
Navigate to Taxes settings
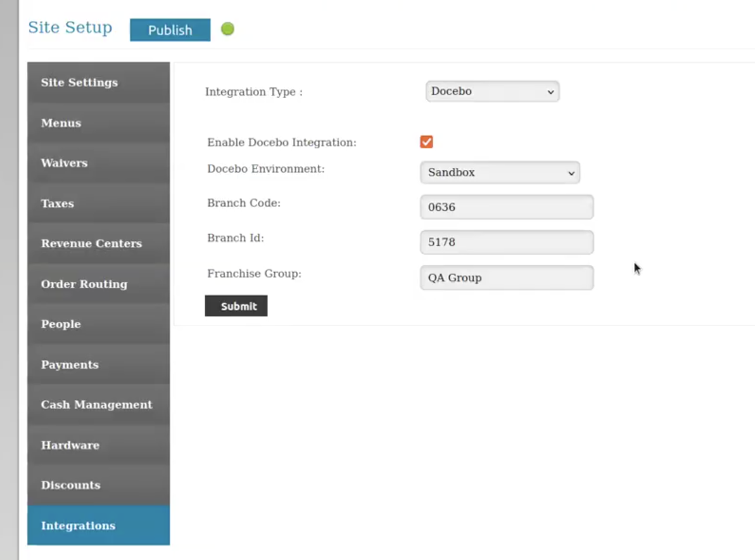pyautogui.click(x=98, y=203)
